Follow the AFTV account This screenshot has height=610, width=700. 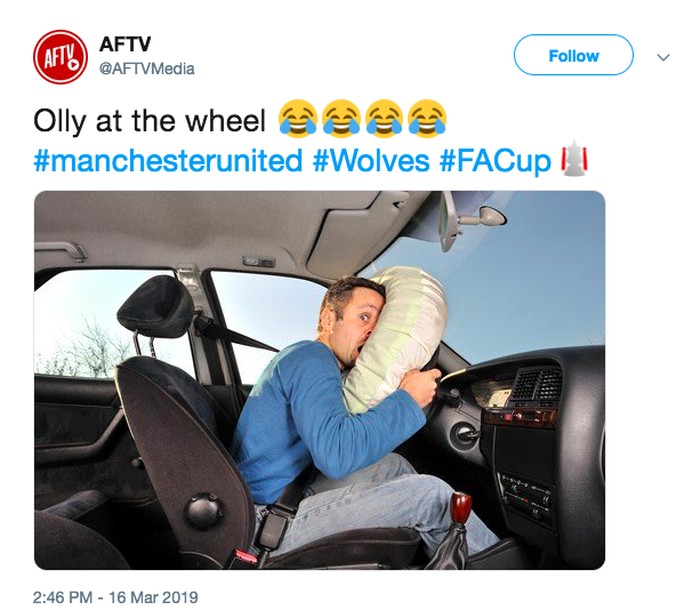[x=574, y=55]
